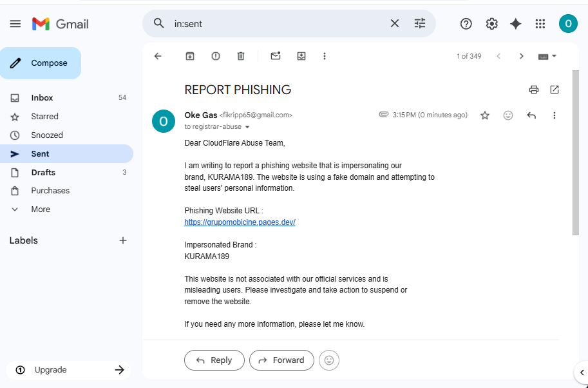Click the Forward button
The height and width of the screenshot is (388, 588).
pyautogui.click(x=281, y=360)
